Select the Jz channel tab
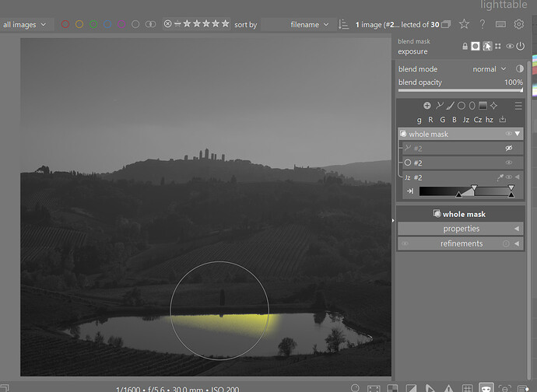Image resolution: width=537 pixels, height=392 pixels. click(x=465, y=120)
